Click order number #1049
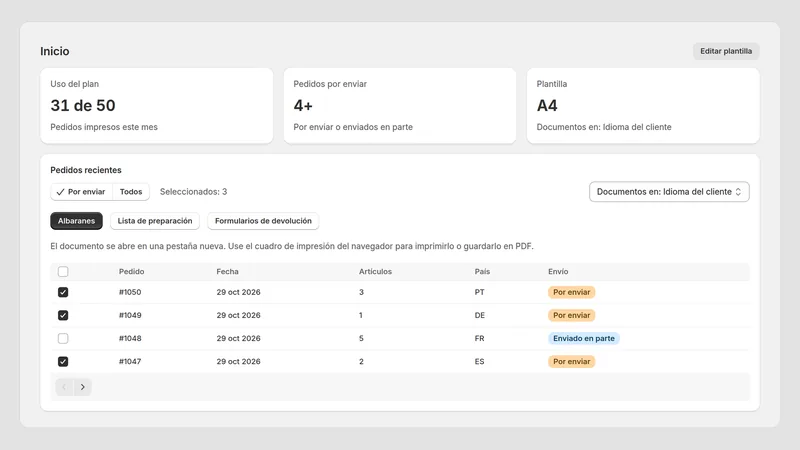Screen dimensions: 800x450 pyautogui.click(x=130, y=315)
